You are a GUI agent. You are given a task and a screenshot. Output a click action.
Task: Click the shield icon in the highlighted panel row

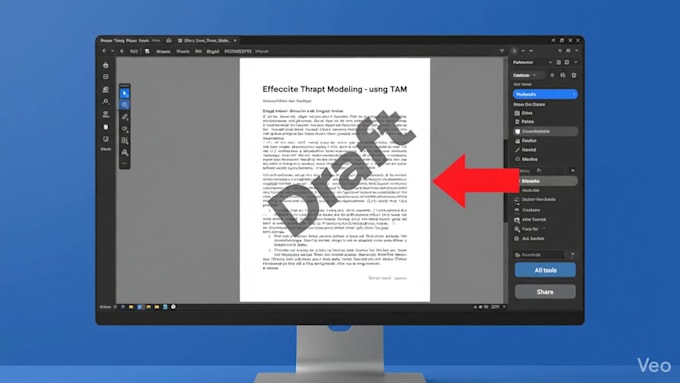tap(517, 131)
